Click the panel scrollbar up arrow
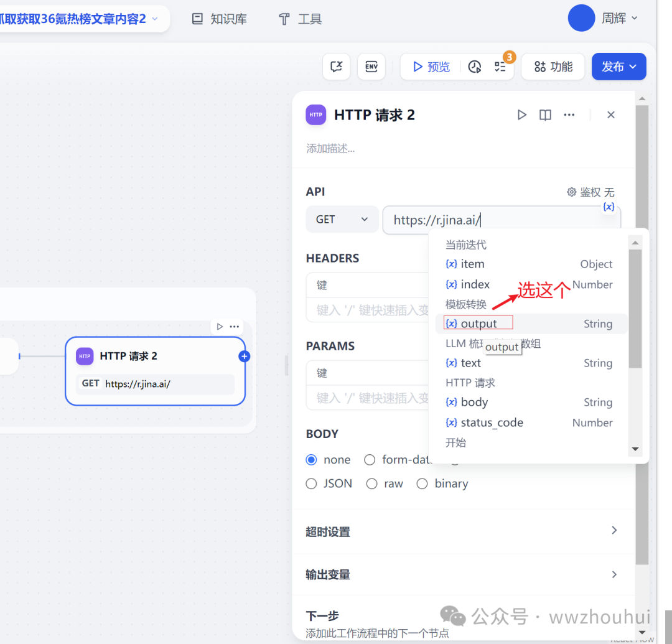 642,98
